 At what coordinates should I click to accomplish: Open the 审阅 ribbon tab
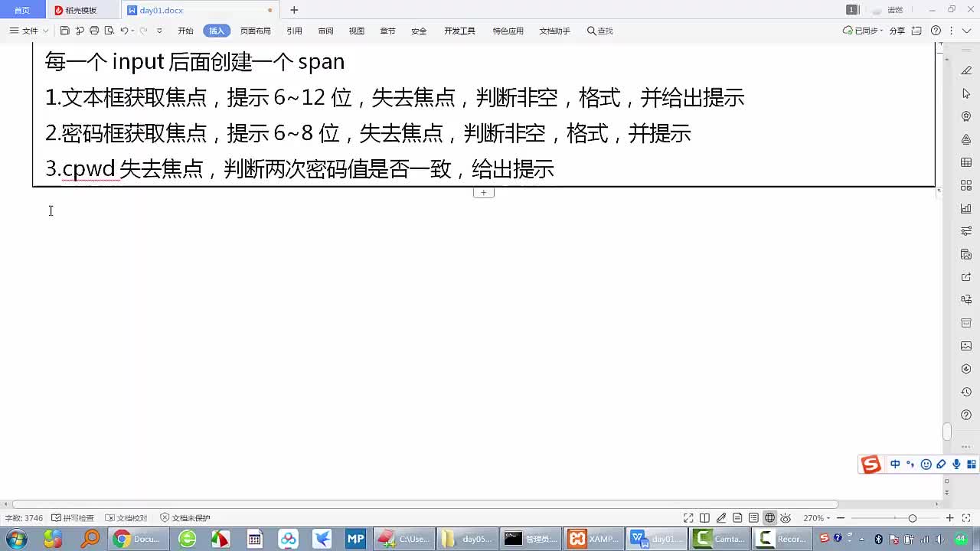coord(325,31)
